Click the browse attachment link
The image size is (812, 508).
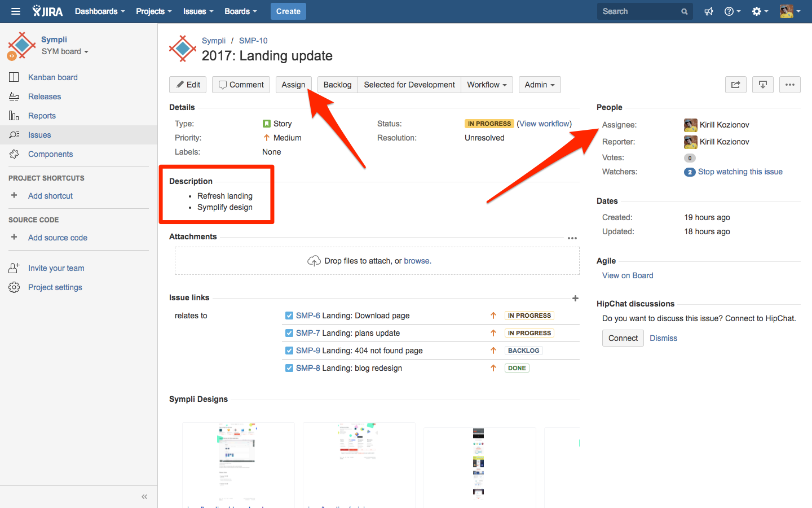click(x=417, y=261)
